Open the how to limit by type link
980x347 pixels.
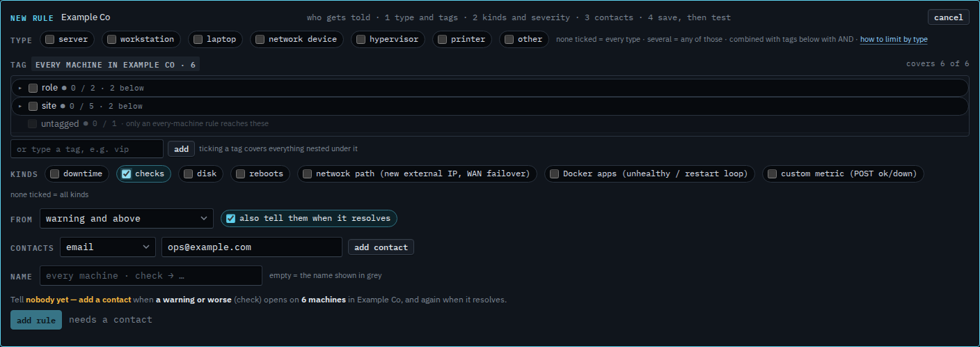(894, 40)
